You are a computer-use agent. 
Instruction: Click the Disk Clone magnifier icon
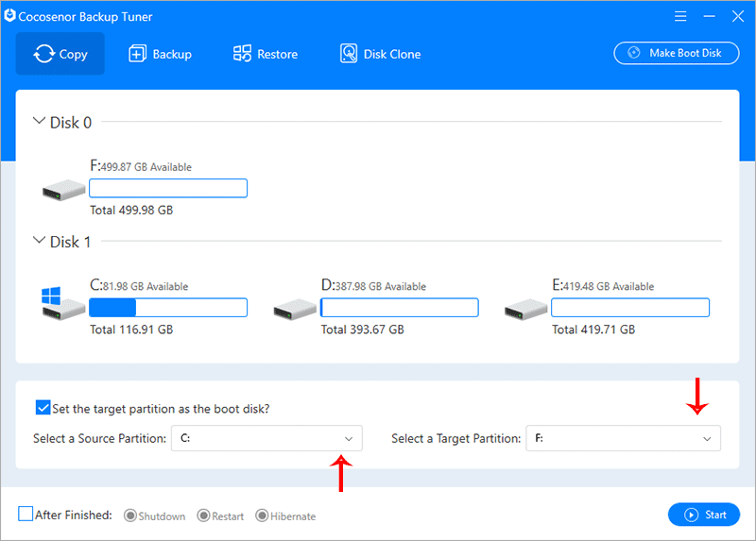[x=349, y=54]
